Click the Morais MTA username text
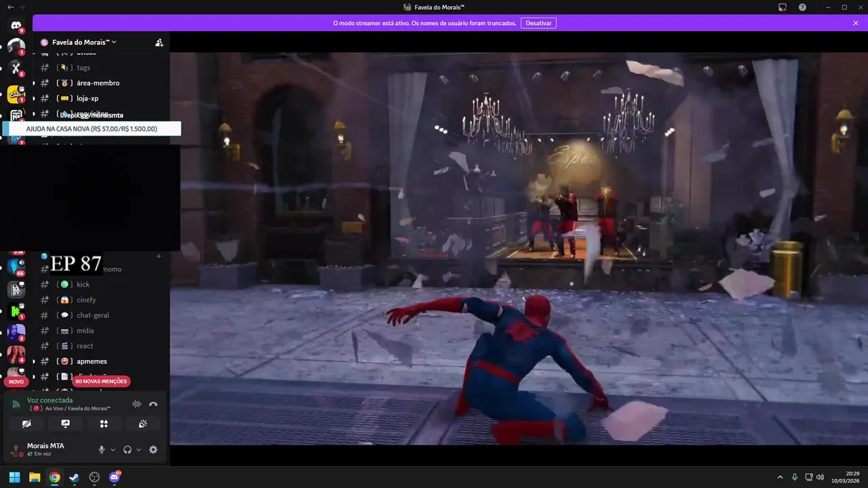The height and width of the screenshot is (488, 868). click(x=45, y=446)
